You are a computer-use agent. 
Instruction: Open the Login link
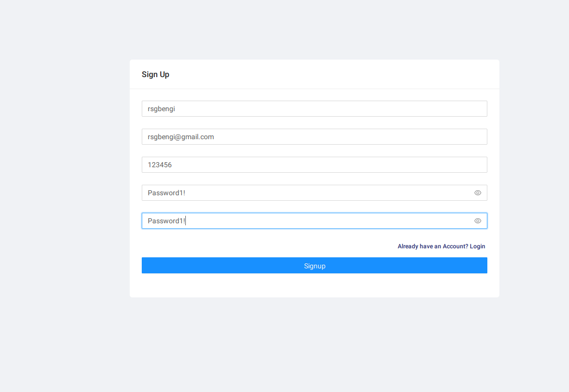click(x=477, y=246)
